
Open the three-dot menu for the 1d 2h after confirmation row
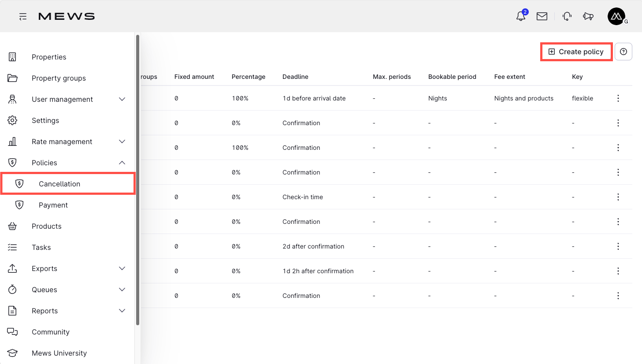coord(618,271)
